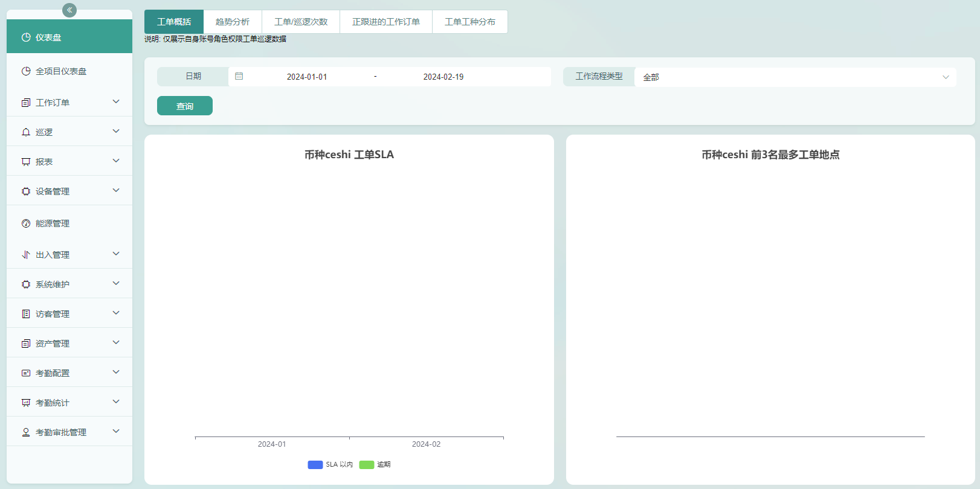
Task: Open the 工作流程类型 dropdown showing 全部
Action: [x=795, y=77]
